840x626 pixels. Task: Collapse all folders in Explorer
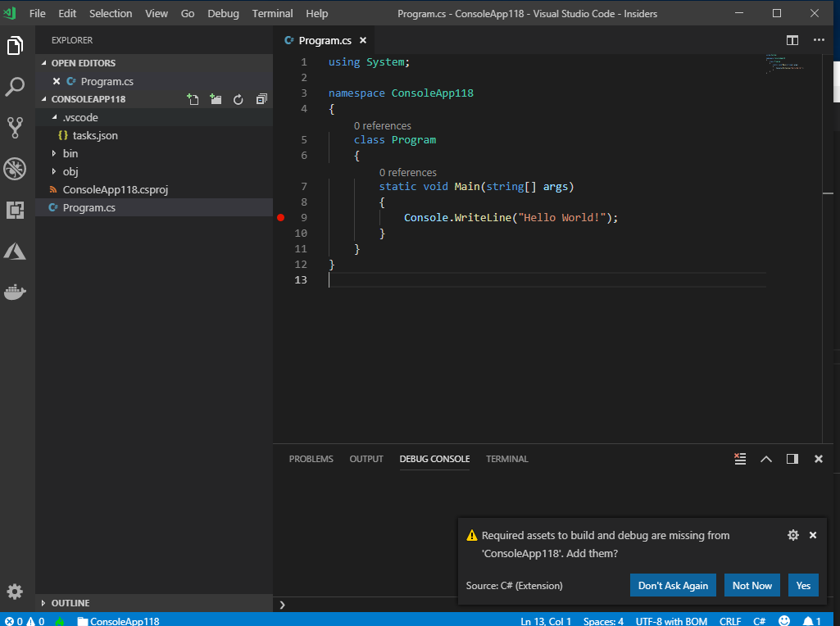tap(261, 98)
